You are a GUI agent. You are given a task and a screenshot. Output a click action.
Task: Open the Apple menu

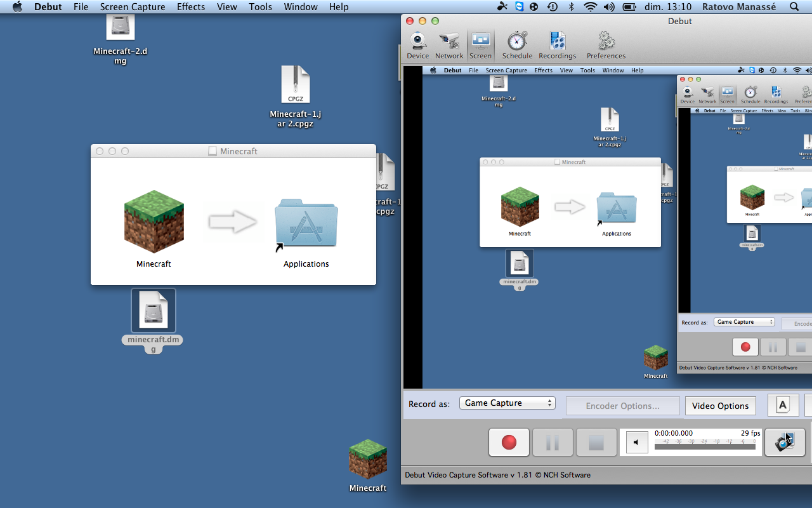(x=17, y=7)
